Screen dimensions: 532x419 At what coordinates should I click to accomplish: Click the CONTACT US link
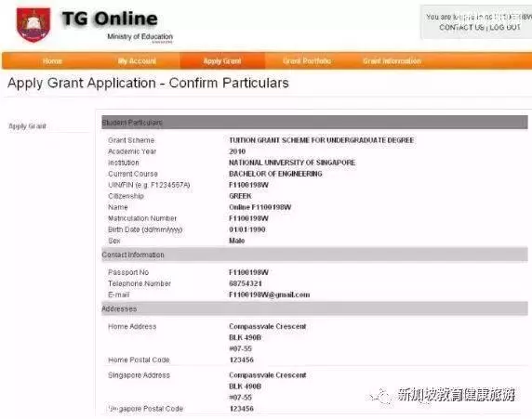click(461, 28)
